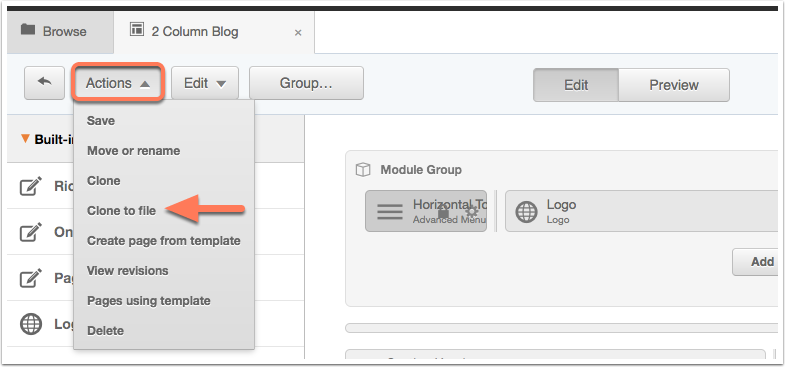Click the lock icon on menu module
Screen dimensions: 785x367
443,212
